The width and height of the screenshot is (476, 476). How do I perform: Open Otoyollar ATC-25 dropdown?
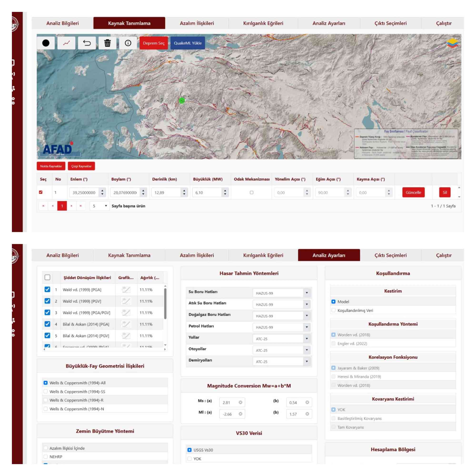click(x=307, y=350)
